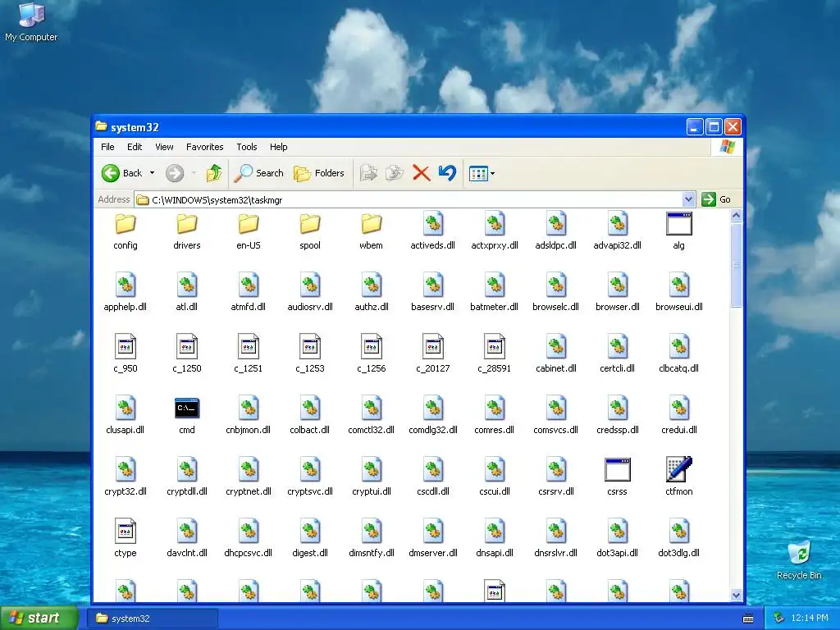Screen dimensions: 840x630
Task: Select the certcli.dll file name
Action: coord(617,368)
